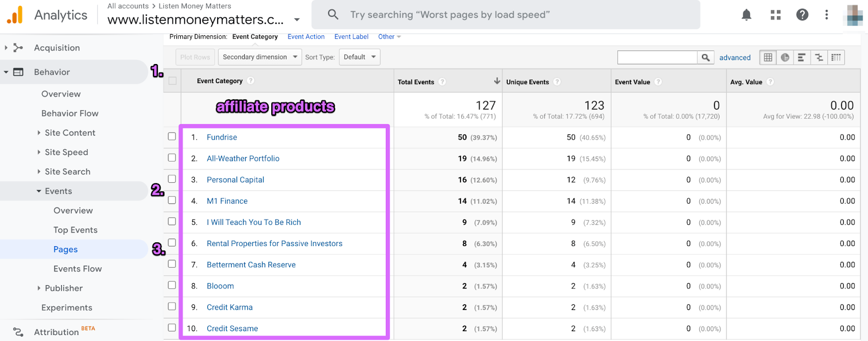Screen dimensions: 868x341
Task: Open the account property selector dropdown
Action: (x=297, y=20)
